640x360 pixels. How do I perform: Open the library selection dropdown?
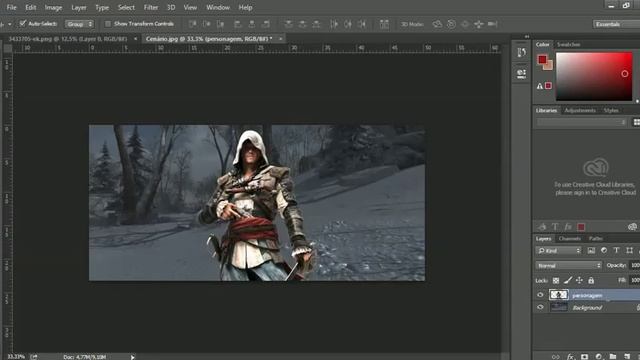click(x=582, y=122)
